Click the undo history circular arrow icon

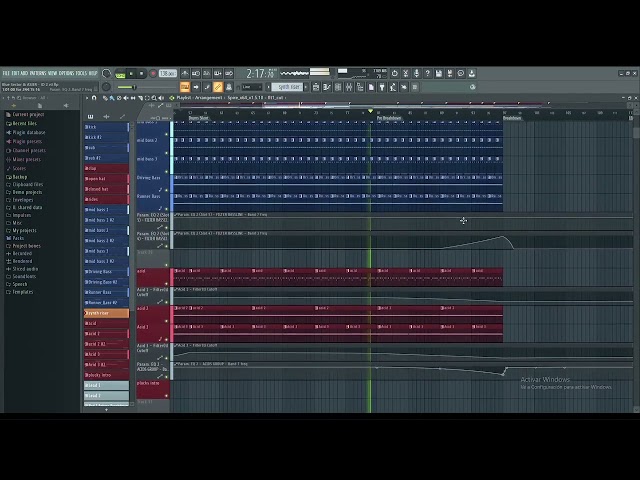click(394, 73)
